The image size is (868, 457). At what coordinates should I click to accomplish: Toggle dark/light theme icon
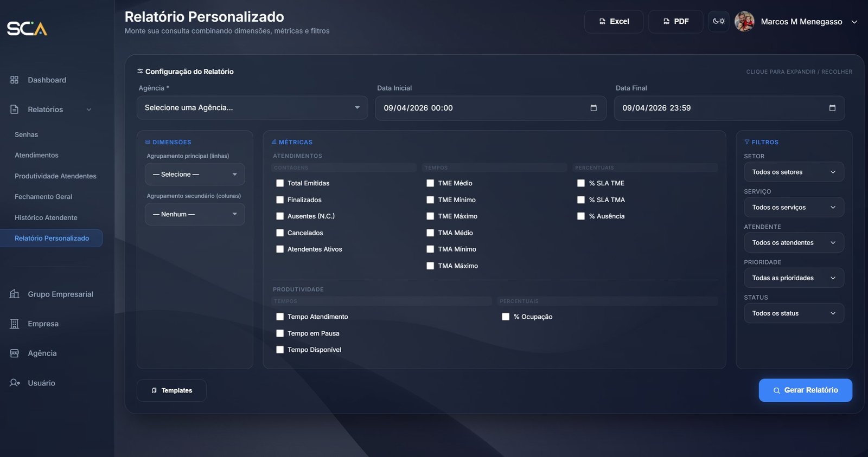(719, 21)
